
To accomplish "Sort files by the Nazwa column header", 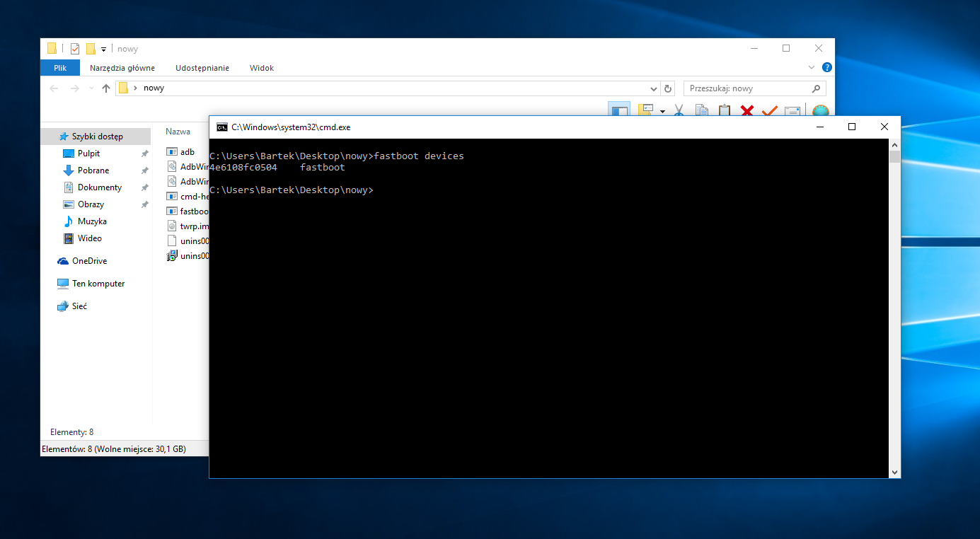I will pos(178,132).
